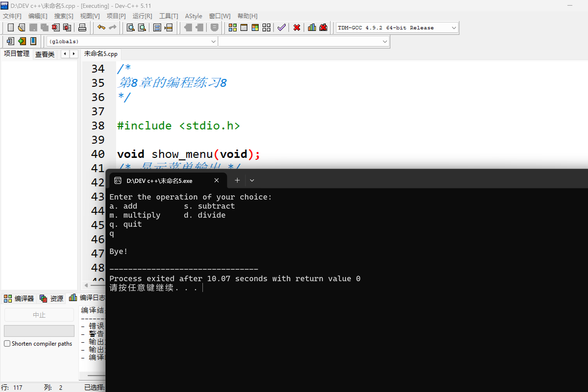Stop execution with red X icon
This screenshot has width=588, height=392.
pyautogui.click(x=297, y=27)
